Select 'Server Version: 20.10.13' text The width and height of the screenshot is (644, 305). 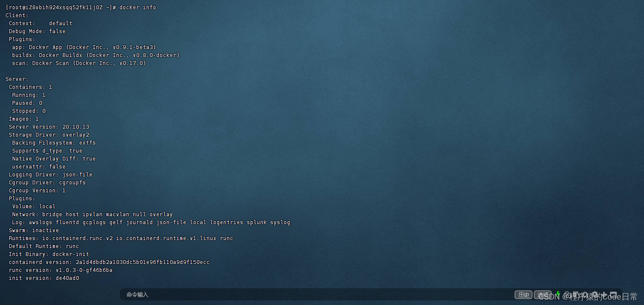coord(49,127)
